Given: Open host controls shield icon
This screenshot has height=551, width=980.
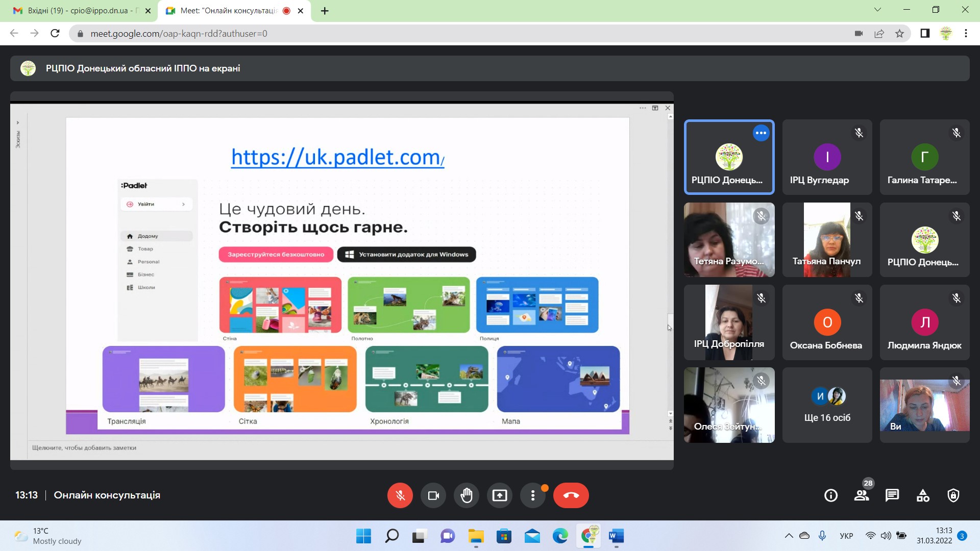Looking at the screenshot, I should (x=953, y=495).
